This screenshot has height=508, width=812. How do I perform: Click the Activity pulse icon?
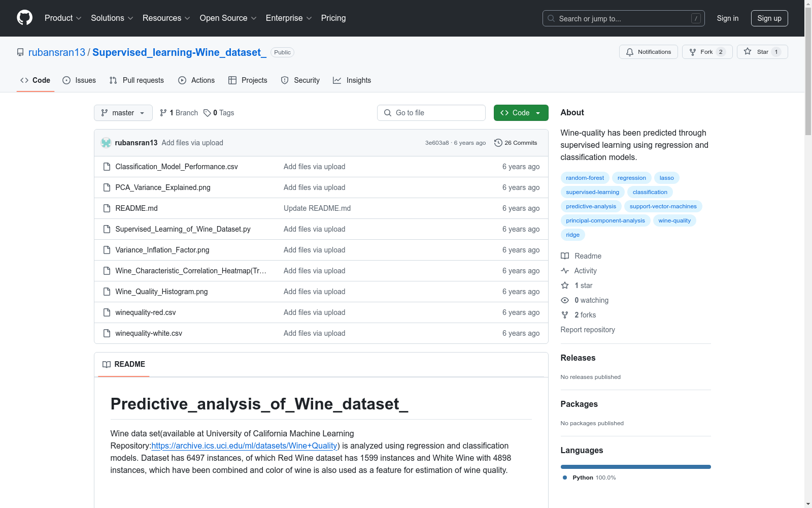pyautogui.click(x=565, y=271)
